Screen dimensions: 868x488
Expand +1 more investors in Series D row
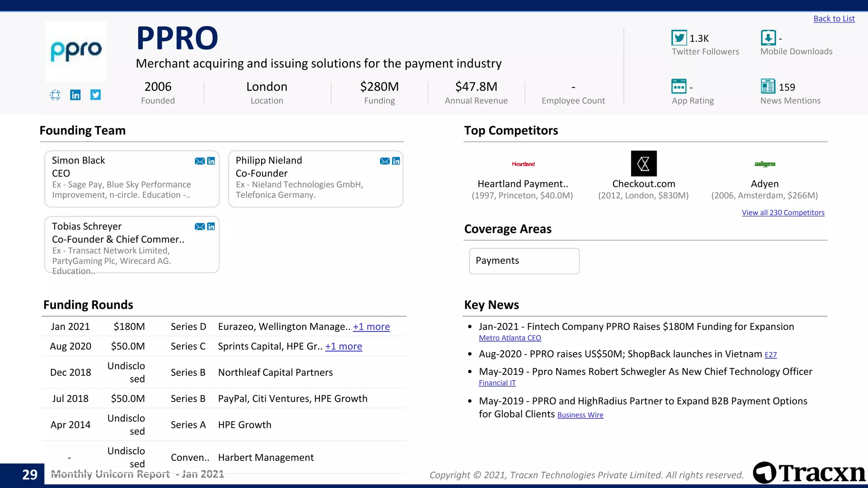[x=371, y=327]
